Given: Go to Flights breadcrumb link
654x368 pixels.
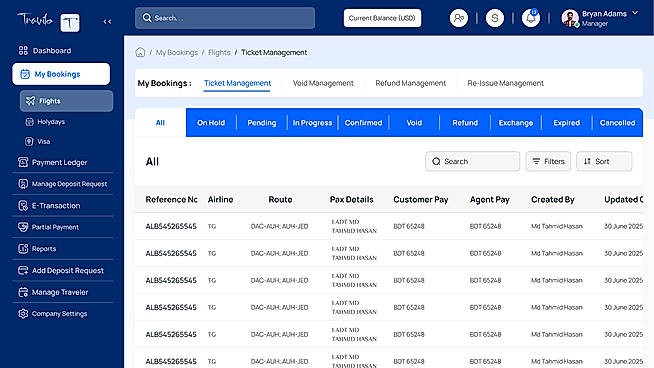Looking at the screenshot, I should pyautogui.click(x=219, y=52).
